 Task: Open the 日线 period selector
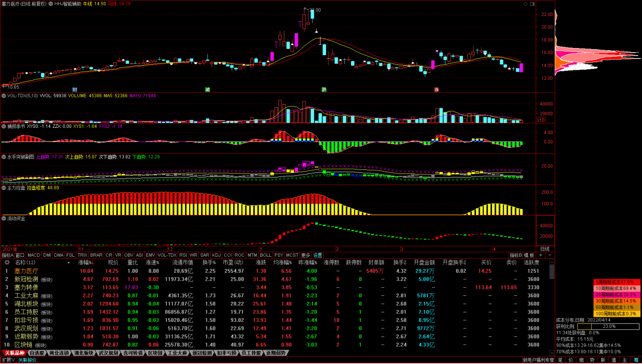[545, 249]
